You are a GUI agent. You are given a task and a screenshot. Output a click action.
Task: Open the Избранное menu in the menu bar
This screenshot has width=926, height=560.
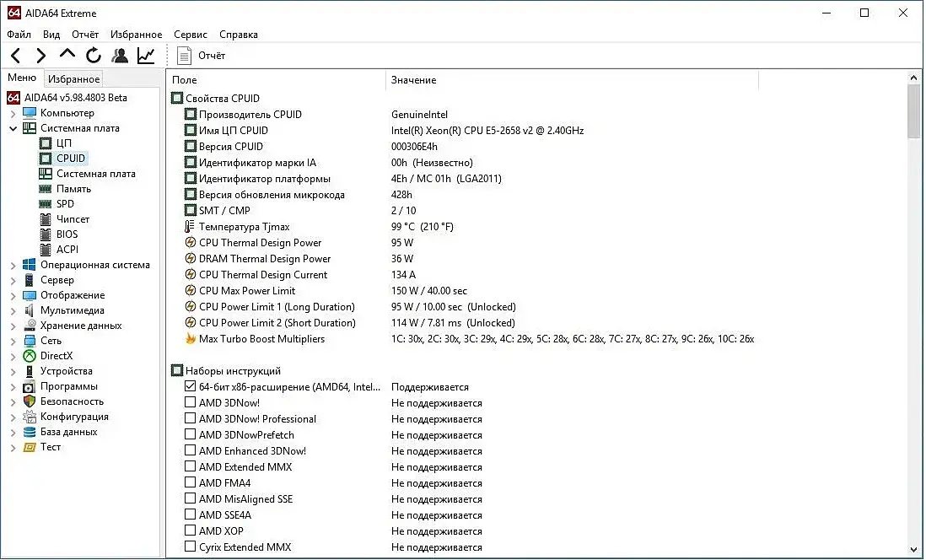pyautogui.click(x=136, y=35)
